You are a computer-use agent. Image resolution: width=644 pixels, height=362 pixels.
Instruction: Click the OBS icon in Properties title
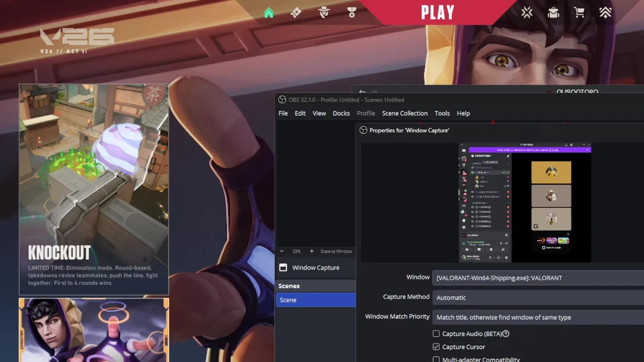[363, 130]
